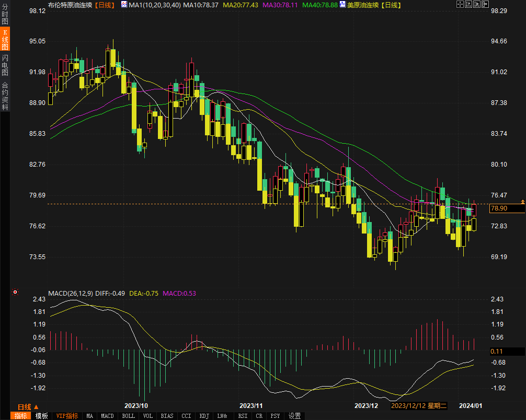Image resolution: width=526 pixels, height=420 pixels.
Task: Select the 模板 tab at bottom
Action: click(x=42, y=416)
